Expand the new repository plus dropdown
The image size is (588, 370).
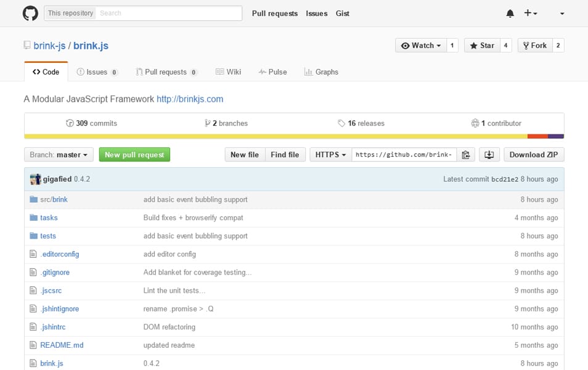(531, 13)
